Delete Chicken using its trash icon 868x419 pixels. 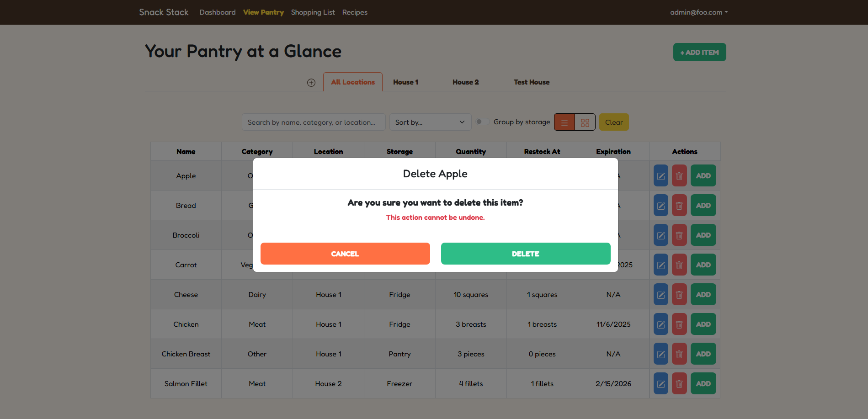(x=679, y=324)
